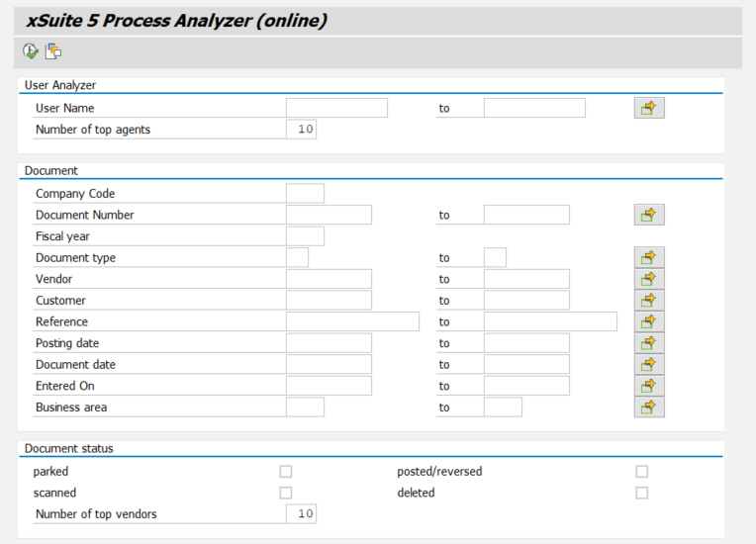Tick the parked checkbox
This screenshot has height=544, width=756.
pyautogui.click(x=286, y=471)
